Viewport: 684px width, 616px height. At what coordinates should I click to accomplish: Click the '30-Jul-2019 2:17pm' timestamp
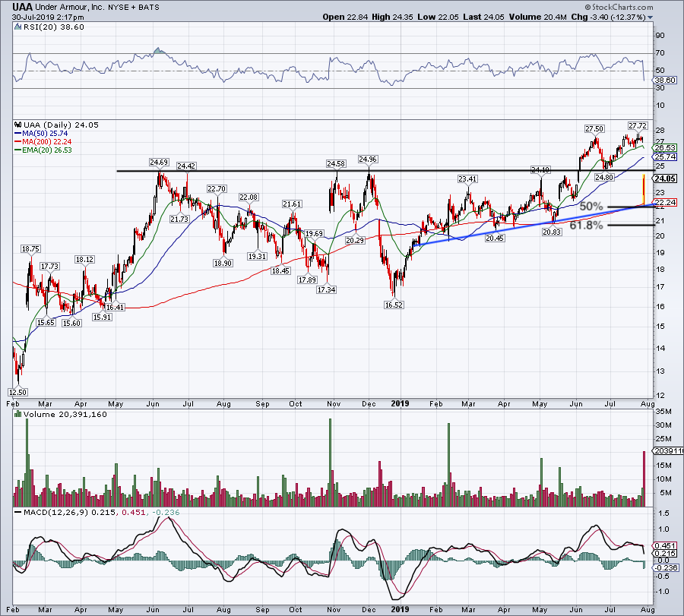pos(48,17)
